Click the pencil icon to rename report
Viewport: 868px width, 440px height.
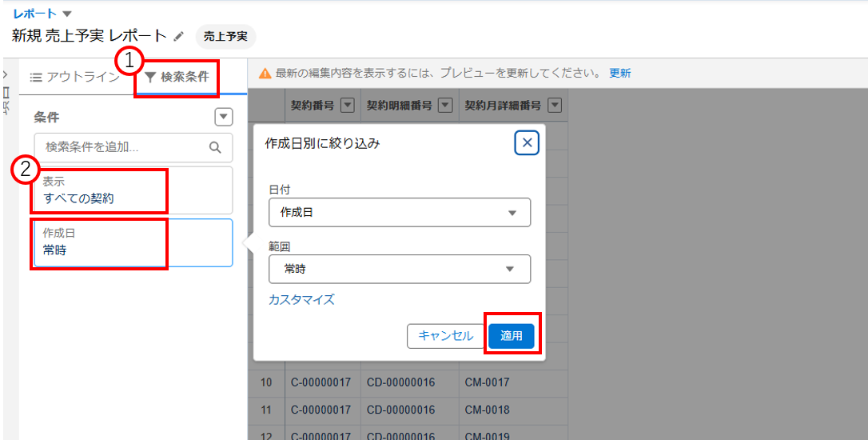(179, 36)
